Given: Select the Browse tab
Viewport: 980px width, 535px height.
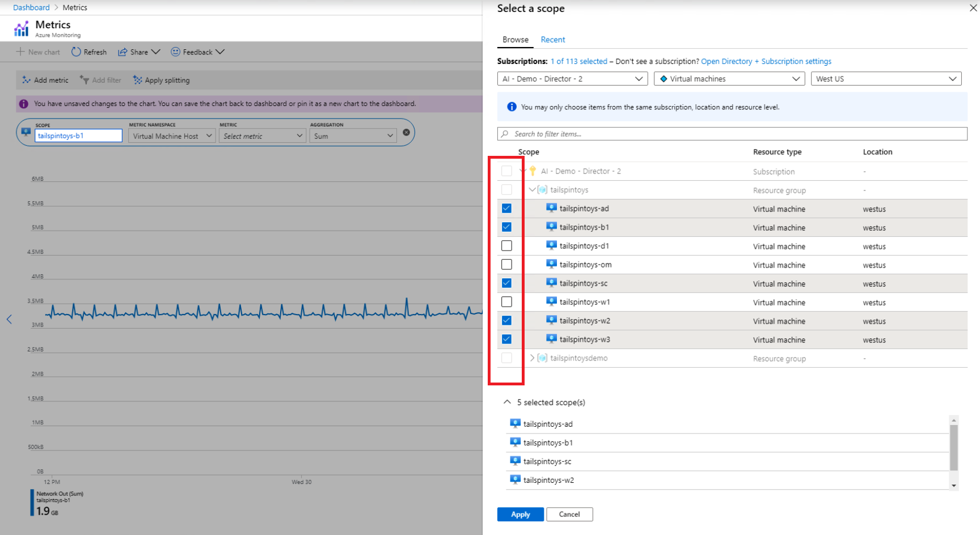Looking at the screenshot, I should (x=515, y=39).
